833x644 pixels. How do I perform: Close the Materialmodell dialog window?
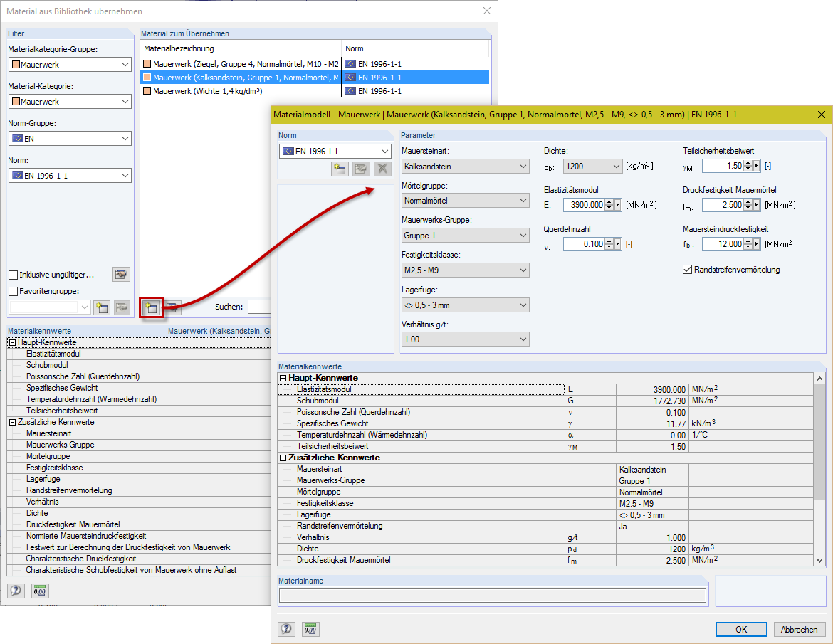822,114
